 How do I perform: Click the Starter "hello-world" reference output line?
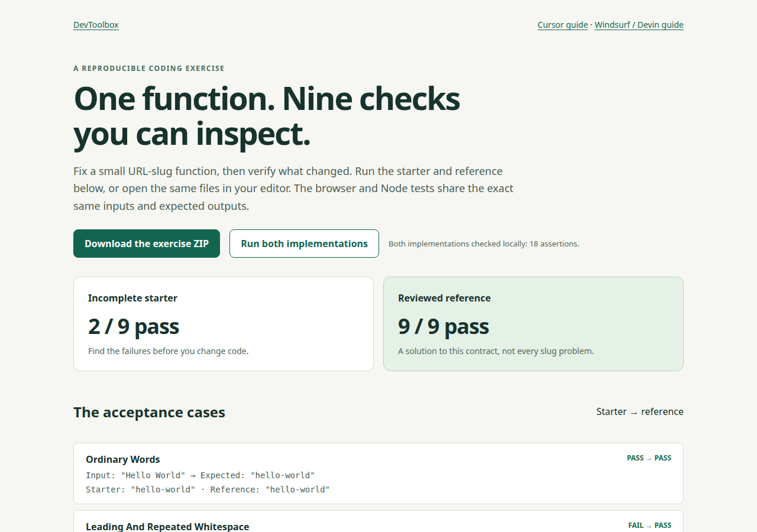click(x=208, y=489)
